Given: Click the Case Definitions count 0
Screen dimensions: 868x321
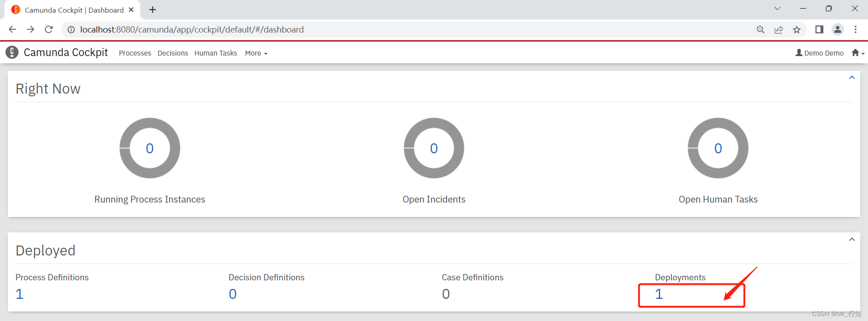Looking at the screenshot, I should click(446, 294).
